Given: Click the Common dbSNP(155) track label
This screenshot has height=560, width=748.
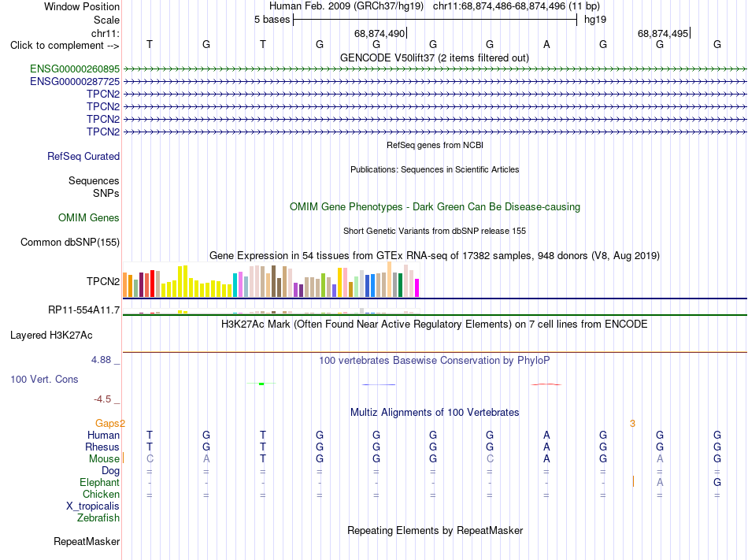Looking at the screenshot, I should coord(70,243).
